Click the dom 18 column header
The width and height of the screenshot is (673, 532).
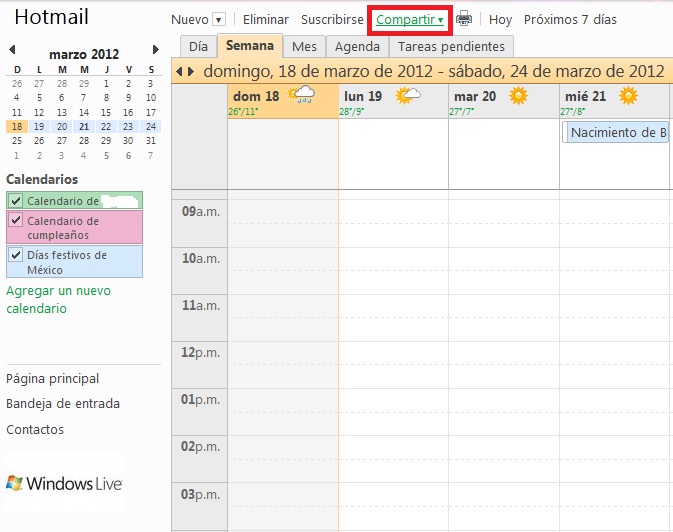283,101
